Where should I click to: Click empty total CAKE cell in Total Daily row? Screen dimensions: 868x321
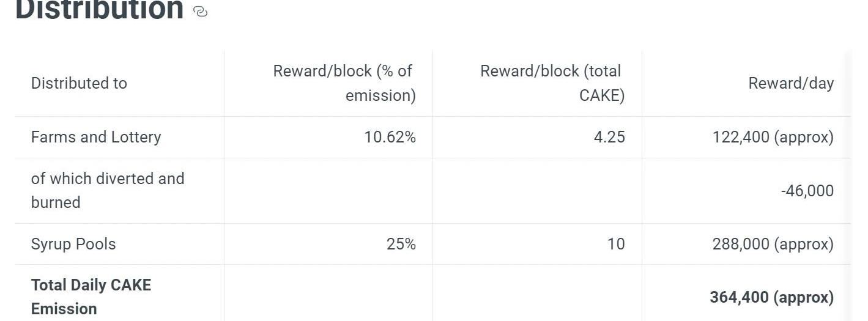pos(537,297)
